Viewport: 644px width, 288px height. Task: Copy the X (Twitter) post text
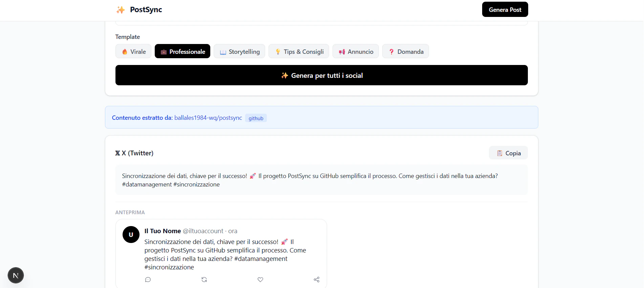(x=508, y=153)
